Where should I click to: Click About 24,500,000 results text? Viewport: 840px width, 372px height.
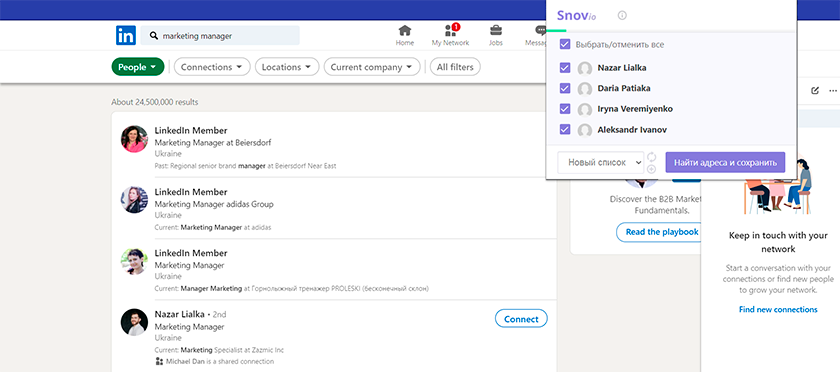155,102
